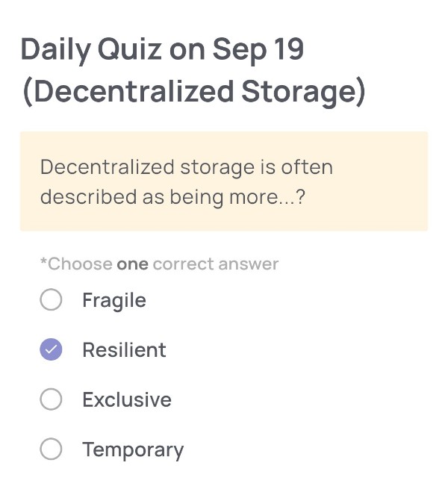
Task: Click the 'Temporary' answer label
Action: click(x=132, y=450)
